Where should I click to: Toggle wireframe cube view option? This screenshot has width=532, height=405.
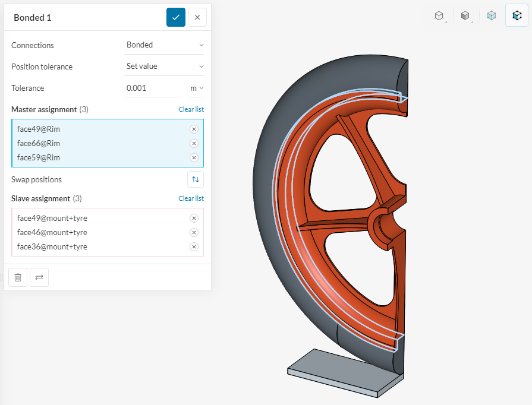click(439, 16)
